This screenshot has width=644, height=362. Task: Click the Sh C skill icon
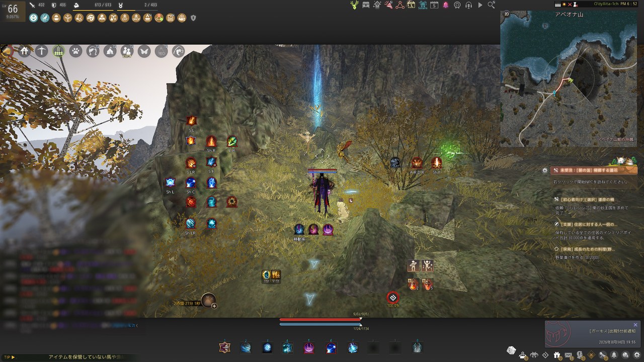click(x=191, y=183)
